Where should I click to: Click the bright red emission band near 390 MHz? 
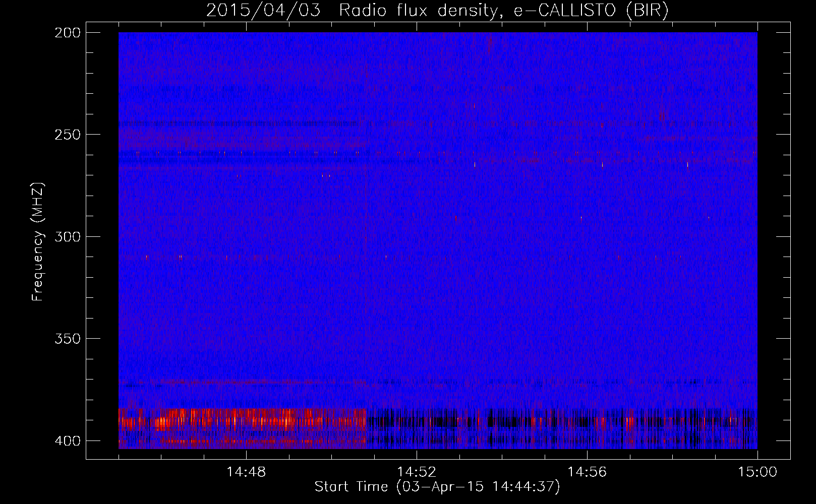click(x=242, y=420)
